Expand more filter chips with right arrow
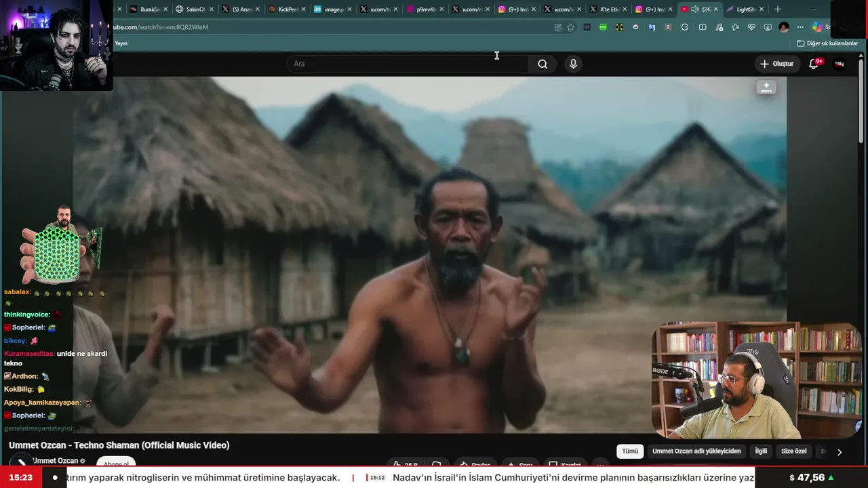 [x=840, y=452]
